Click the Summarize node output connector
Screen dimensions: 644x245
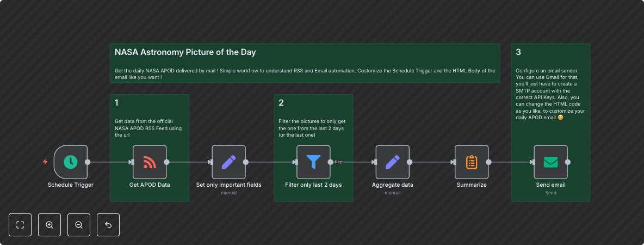[488, 162]
